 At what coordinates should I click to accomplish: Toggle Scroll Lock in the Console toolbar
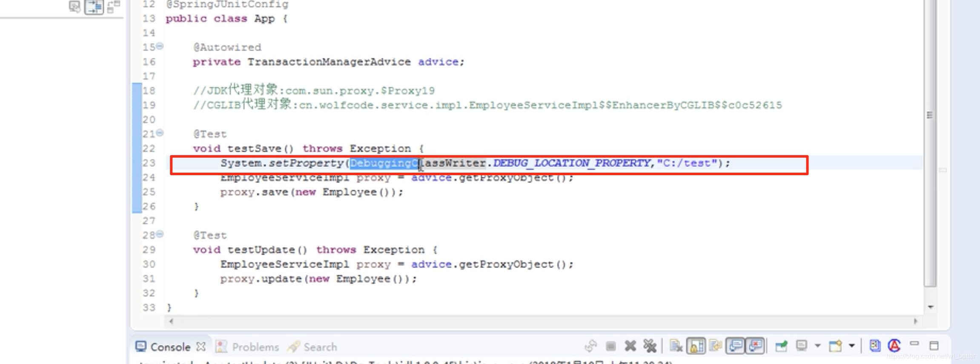click(x=696, y=346)
